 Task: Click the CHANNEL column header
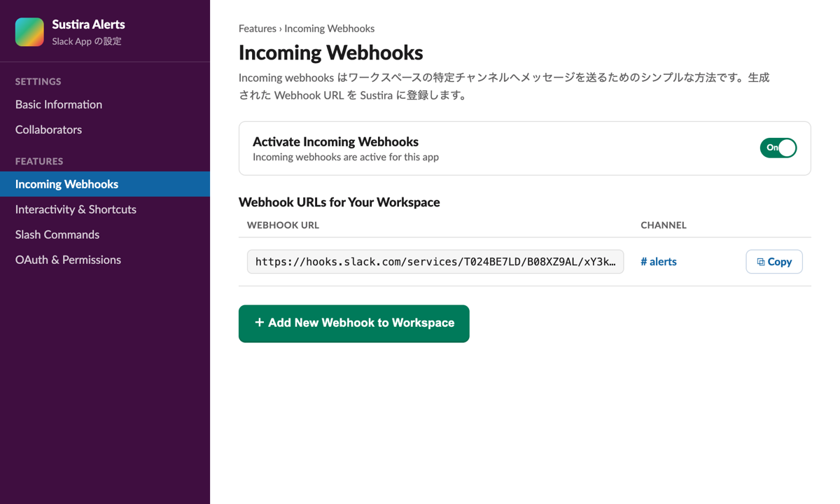(x=664, y=225)
